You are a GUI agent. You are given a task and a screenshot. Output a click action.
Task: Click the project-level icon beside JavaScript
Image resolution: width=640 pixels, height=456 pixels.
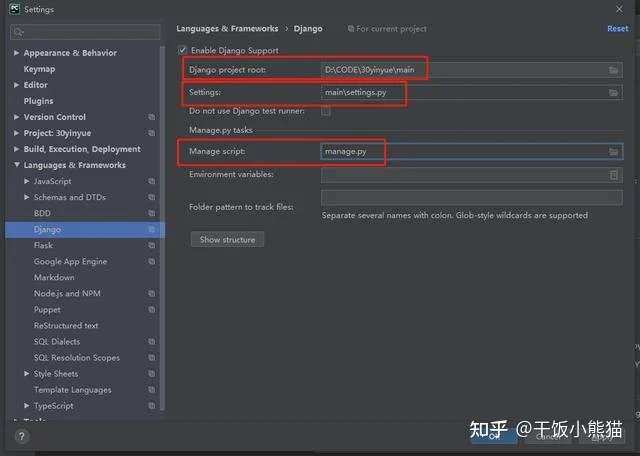point(151,181)
